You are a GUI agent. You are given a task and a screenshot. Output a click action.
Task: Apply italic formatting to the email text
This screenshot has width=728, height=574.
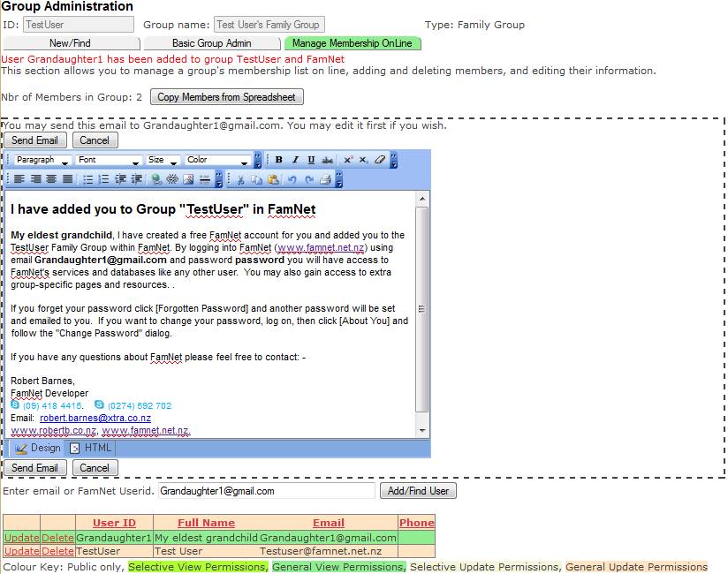pyautogui.click(x=295, y=160)
